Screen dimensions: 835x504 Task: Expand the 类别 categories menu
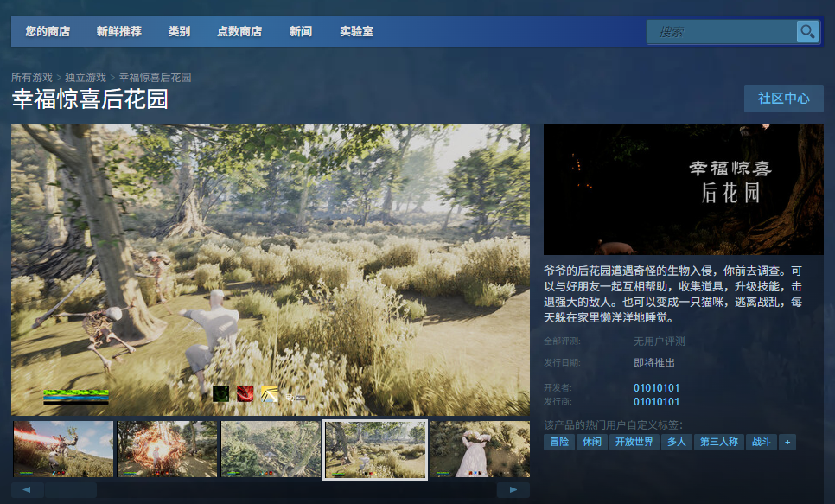coord(179,32)
